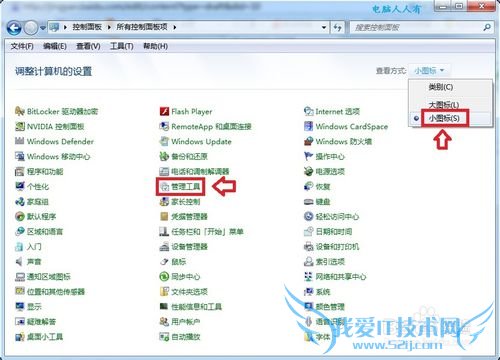Open the 操作中心 flag icon

click(309, 156)
